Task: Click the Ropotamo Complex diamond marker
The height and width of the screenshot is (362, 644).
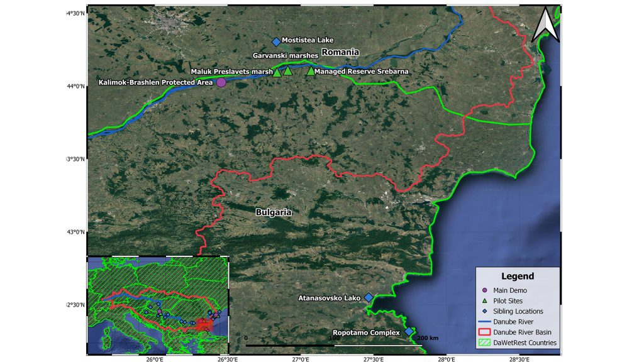Action: 409,331
